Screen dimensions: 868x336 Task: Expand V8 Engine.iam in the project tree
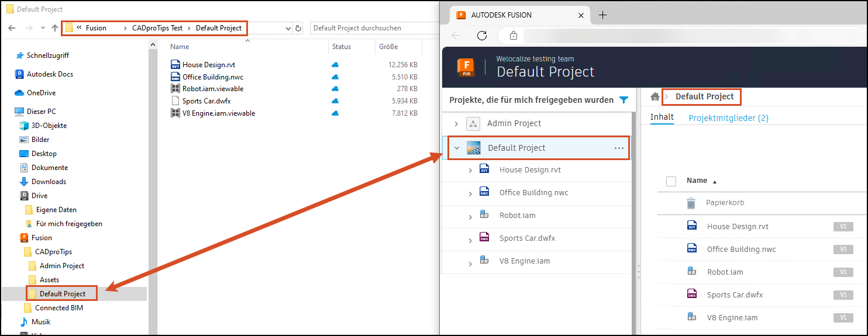pos(470,263)
